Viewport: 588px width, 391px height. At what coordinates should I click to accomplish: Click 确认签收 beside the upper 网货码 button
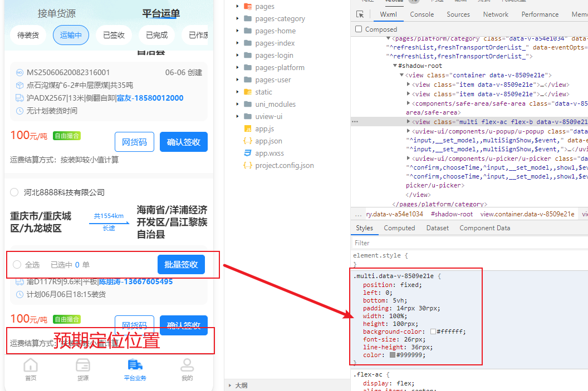[184, 142]
